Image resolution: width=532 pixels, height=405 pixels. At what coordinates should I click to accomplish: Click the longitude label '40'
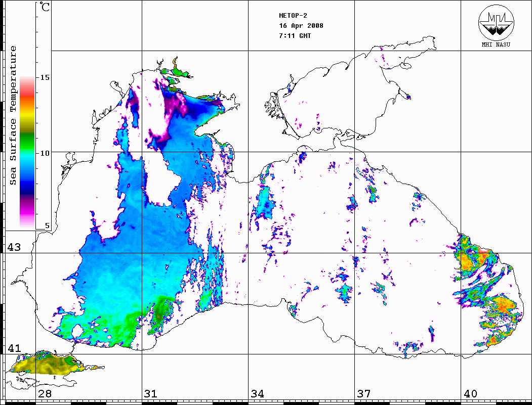click(x=470, y=393)
